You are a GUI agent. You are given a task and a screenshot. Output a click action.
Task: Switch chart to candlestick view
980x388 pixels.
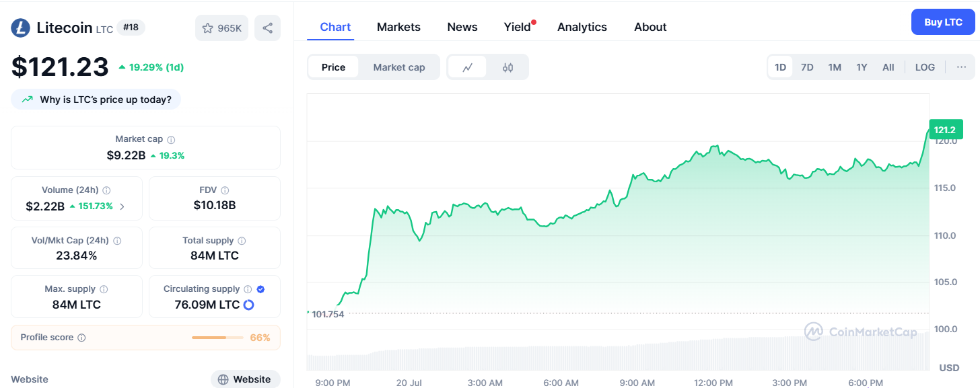(x=507, y=67)
